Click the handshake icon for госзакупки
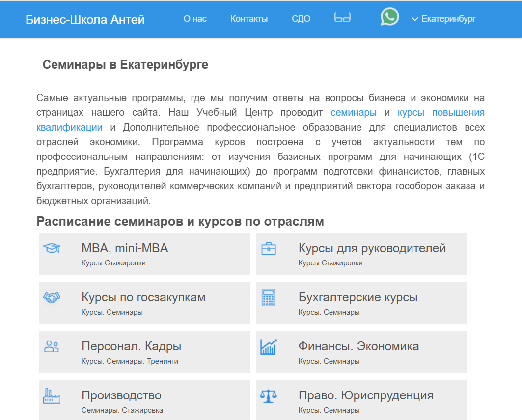This screenshot has width=522, height=420. pos(52,297)
